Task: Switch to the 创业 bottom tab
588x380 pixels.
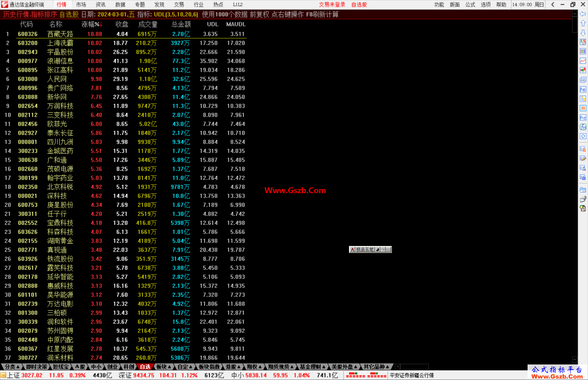Action: pos(112,367)
